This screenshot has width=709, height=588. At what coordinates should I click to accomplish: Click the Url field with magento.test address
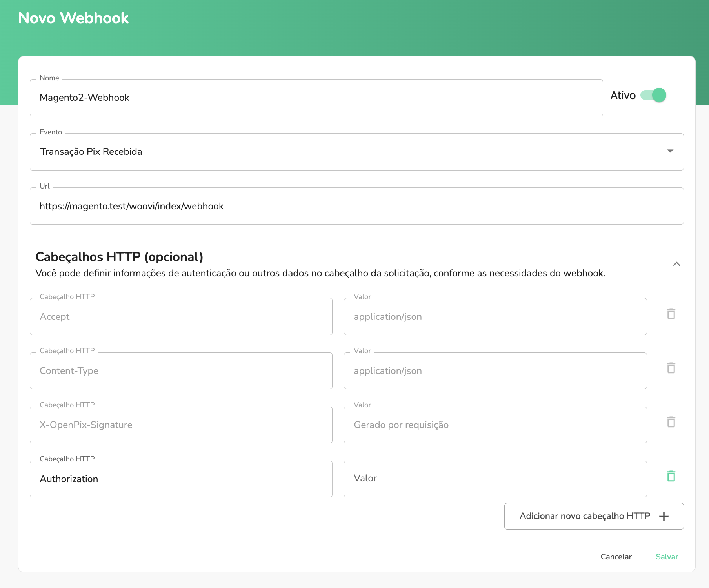point(356,206)
